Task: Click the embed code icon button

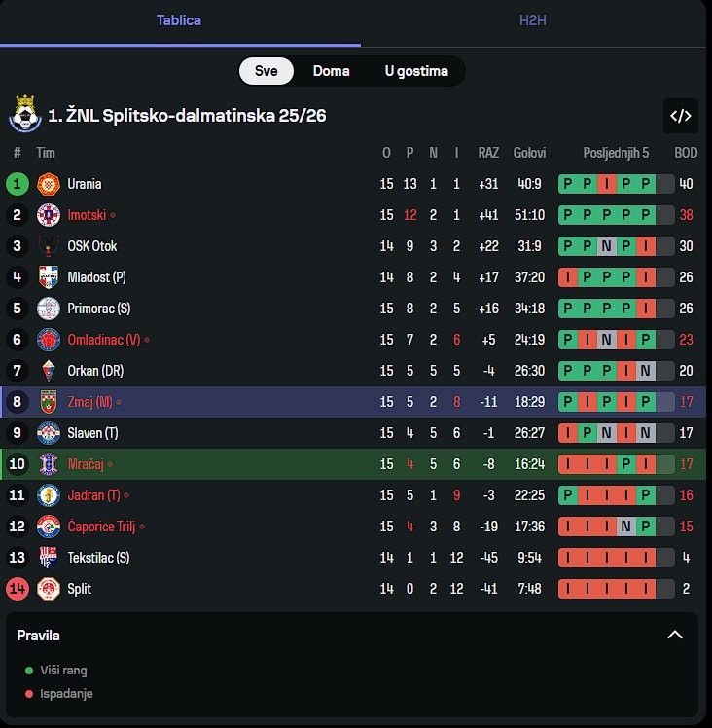Action: (680, 116)
